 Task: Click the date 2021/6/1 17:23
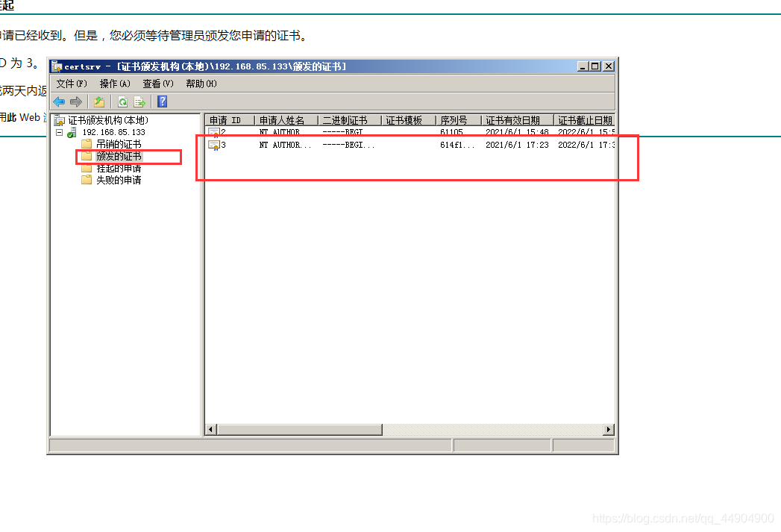click(517, 145)
